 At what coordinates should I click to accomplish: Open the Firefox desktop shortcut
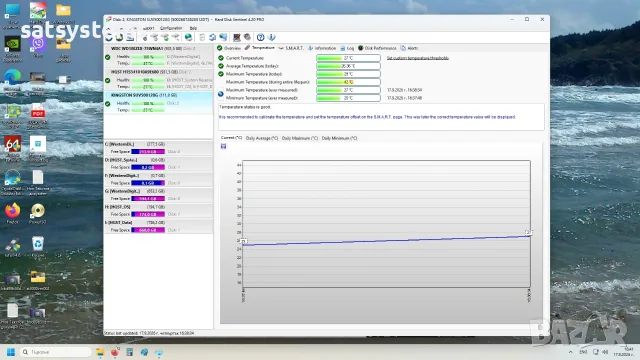[12, 213]
